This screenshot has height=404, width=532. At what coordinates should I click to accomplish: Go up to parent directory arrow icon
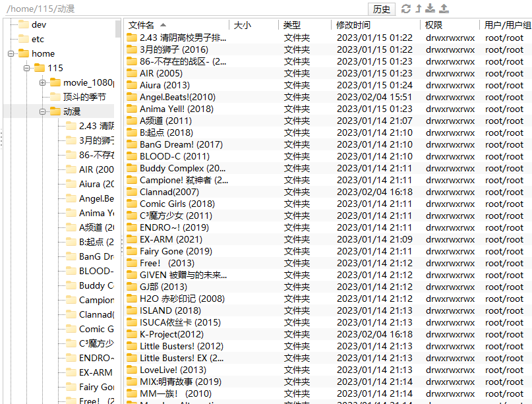[x=419, y=9]
